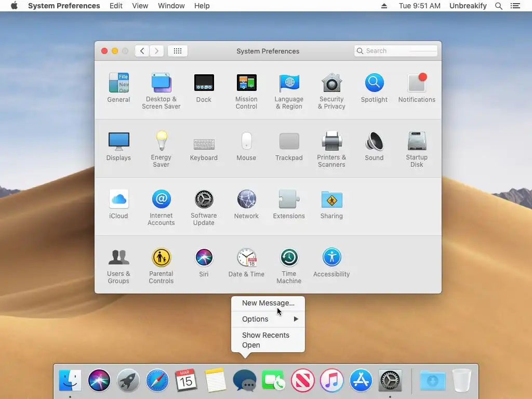Open Parental Controls preferences

point(161,266)
